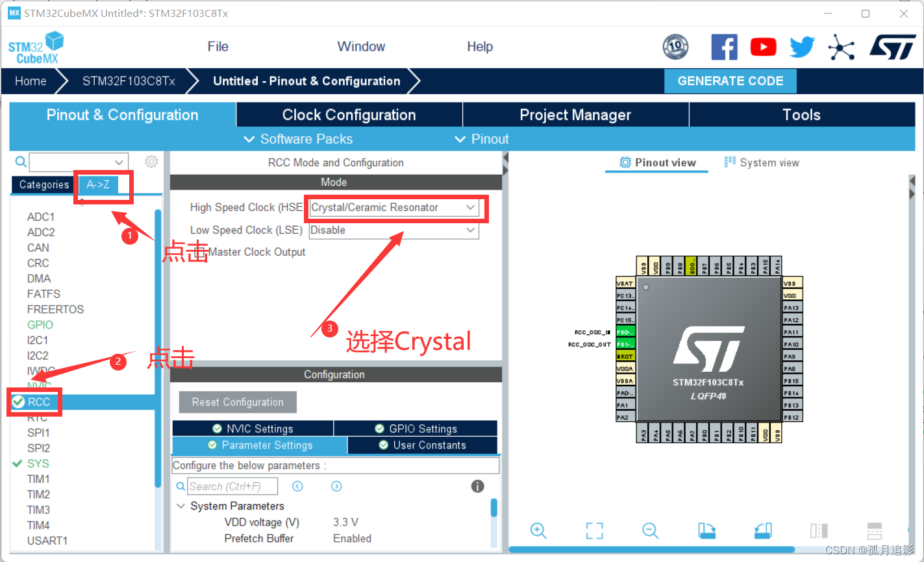This screenshot has height=562, width=924.
Task: Open the Pinout & Configuration tab
Action: 123,115
